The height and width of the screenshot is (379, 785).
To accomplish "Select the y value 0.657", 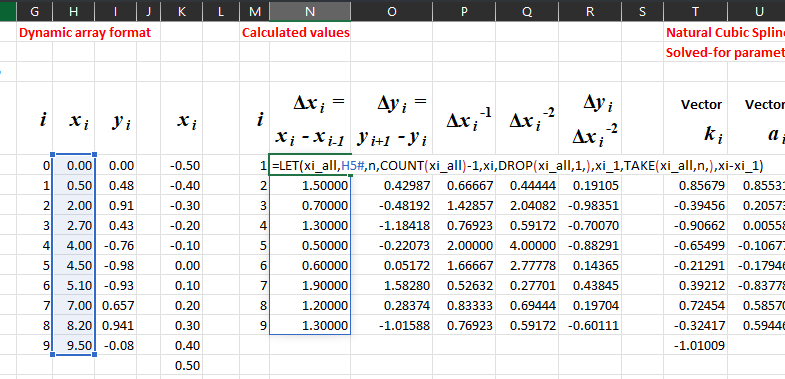I will pyautogui.click(x=115, y=306).
